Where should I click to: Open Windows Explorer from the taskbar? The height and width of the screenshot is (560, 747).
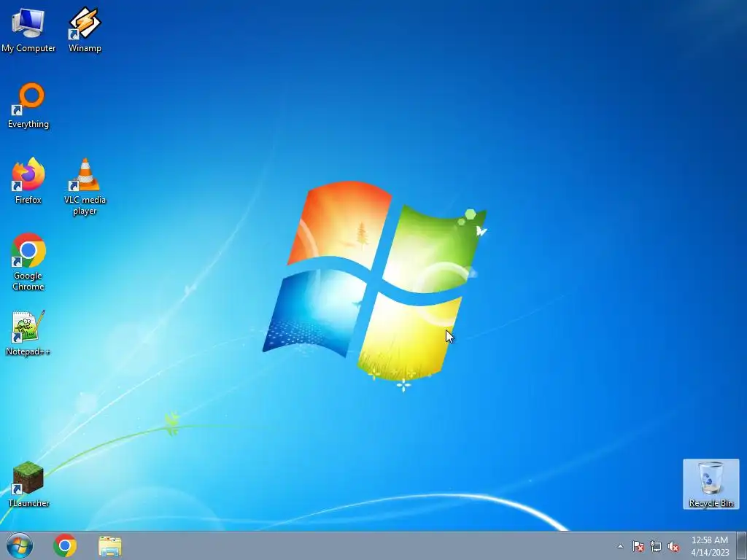pyautogui.click(x=110, y=545)
